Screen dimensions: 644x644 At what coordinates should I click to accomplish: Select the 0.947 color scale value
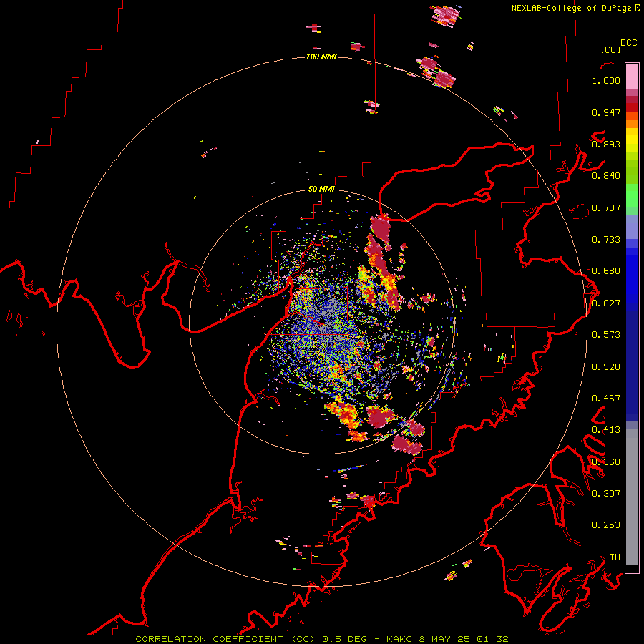[606, 112]
